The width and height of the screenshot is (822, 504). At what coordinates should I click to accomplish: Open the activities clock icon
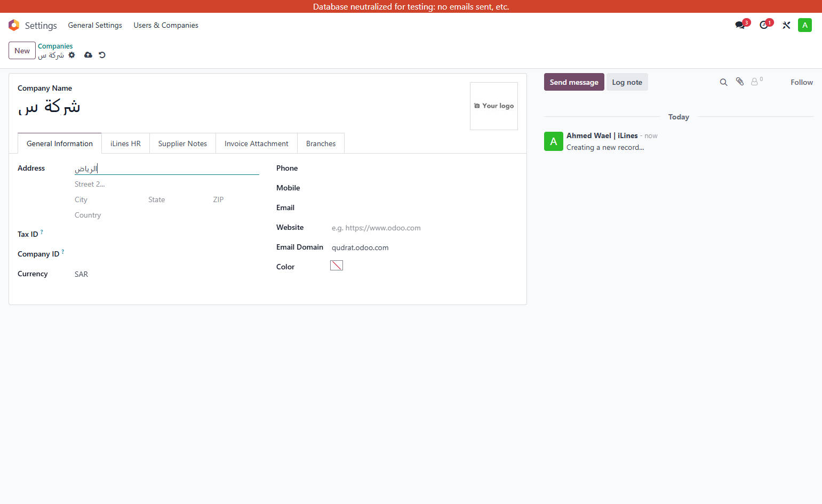(764, 25)
